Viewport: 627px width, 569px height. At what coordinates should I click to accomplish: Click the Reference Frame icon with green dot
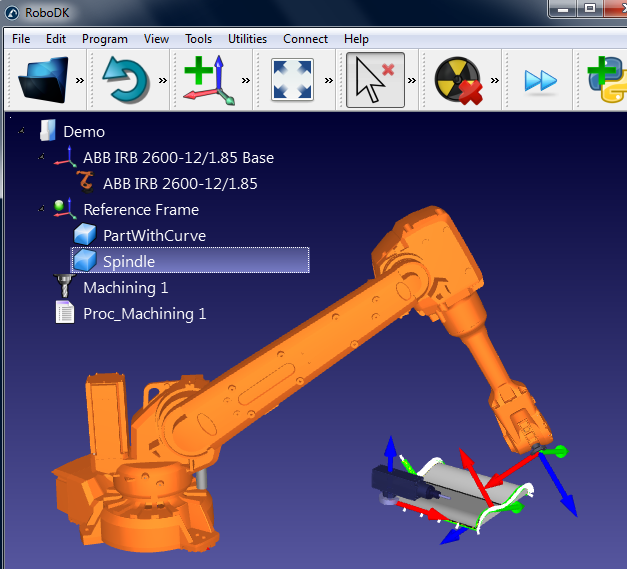click(x=65, y=208)
